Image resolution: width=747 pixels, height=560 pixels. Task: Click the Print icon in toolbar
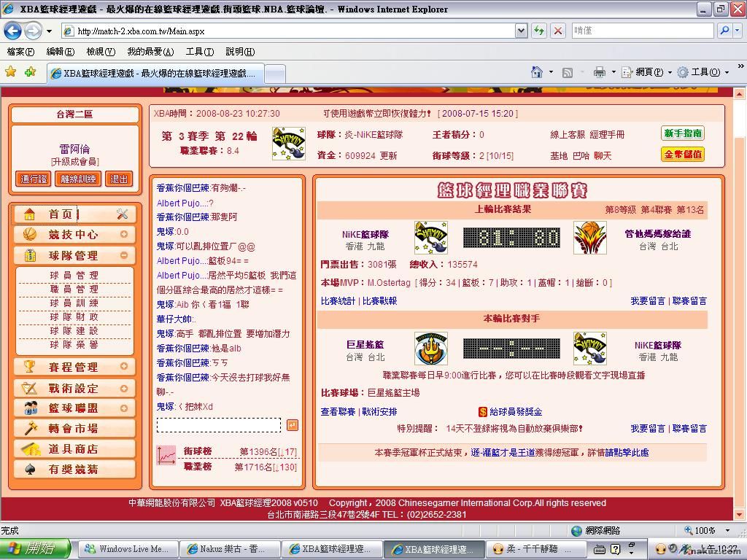[x=600, y=72]
